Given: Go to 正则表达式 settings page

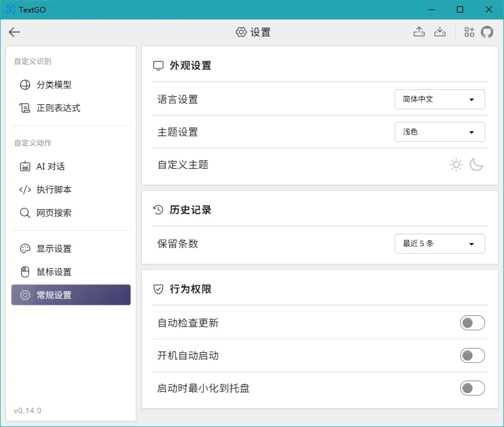Looking at the screenshot, I should click(71, 108).
